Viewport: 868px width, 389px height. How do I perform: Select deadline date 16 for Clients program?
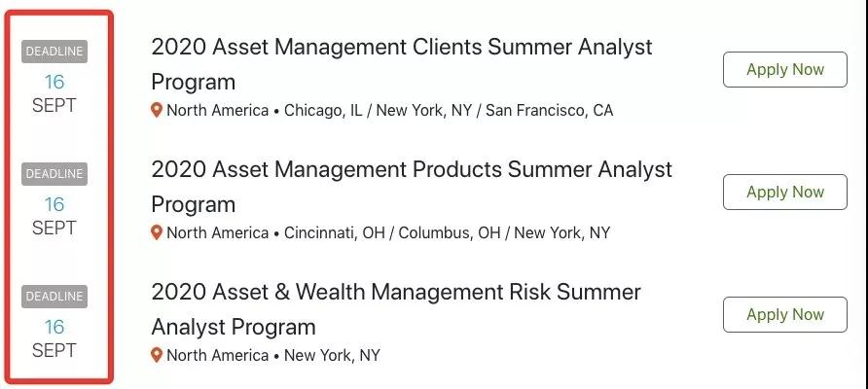(54, 82)
